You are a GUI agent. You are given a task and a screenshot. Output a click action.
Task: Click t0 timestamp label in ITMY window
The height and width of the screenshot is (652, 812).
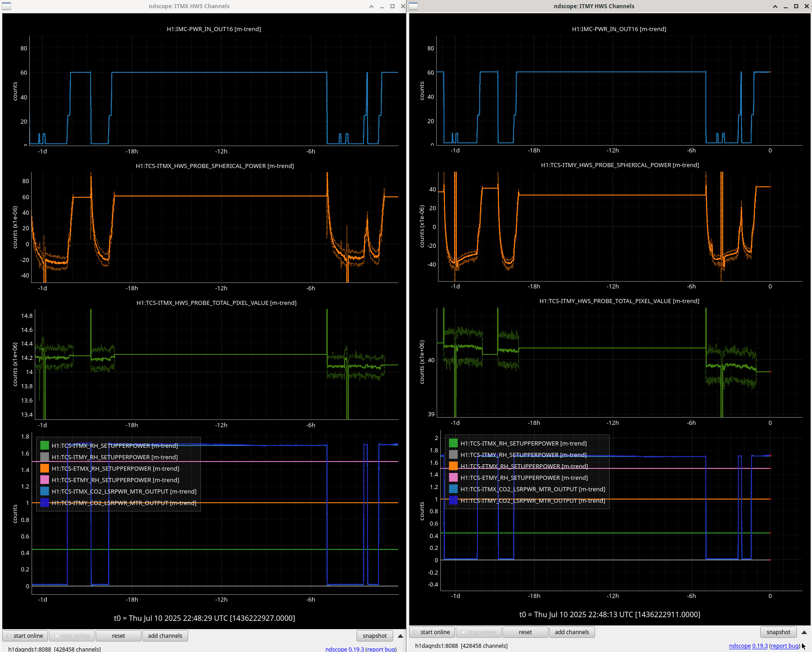coord(610,614)
